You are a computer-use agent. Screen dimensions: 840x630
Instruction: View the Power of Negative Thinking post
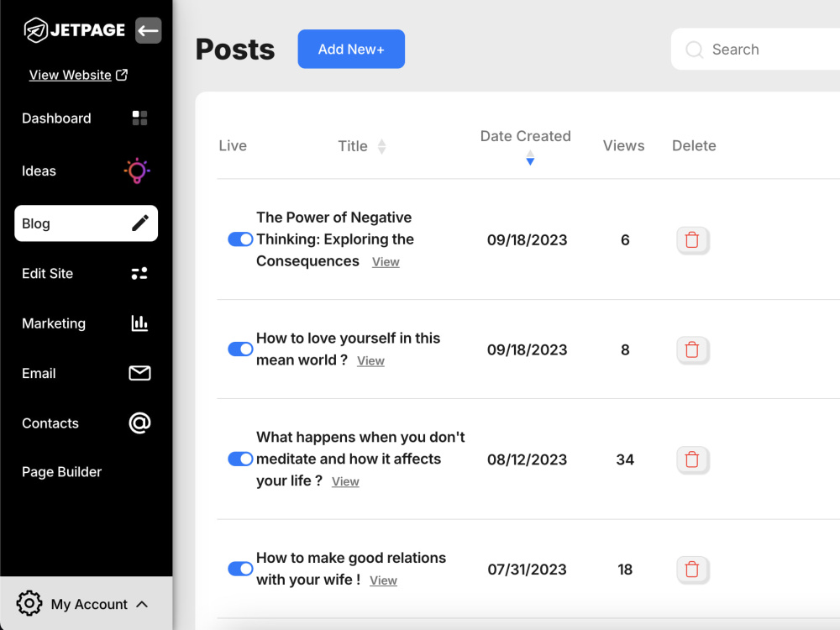[x=386, y=262]
